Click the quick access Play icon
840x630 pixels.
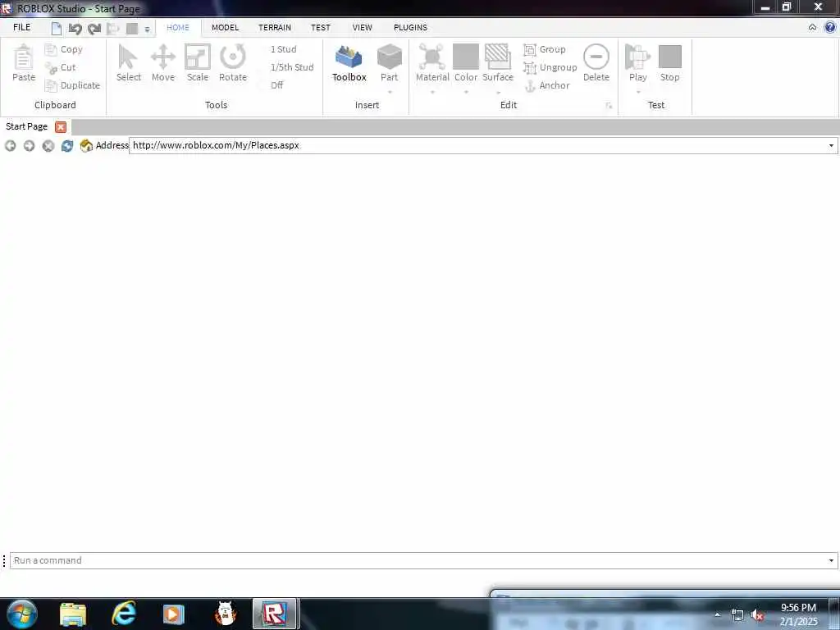click(x=113, y=29)
